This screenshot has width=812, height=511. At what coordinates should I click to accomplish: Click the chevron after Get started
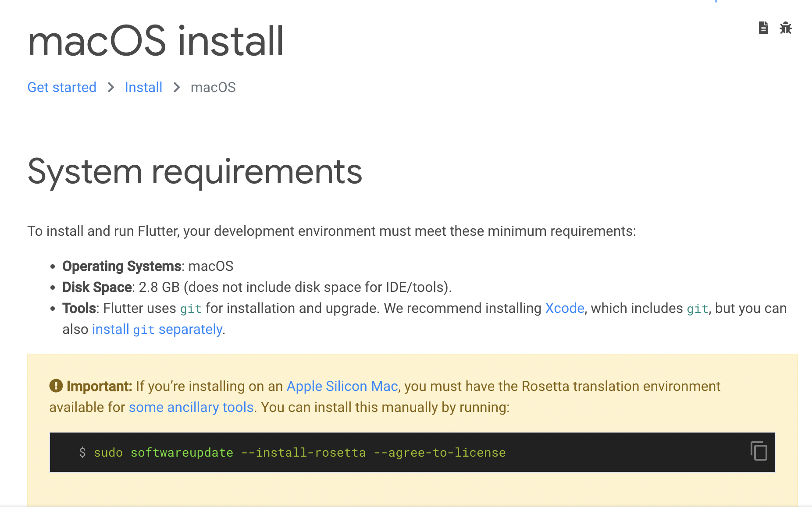point(111,87)
